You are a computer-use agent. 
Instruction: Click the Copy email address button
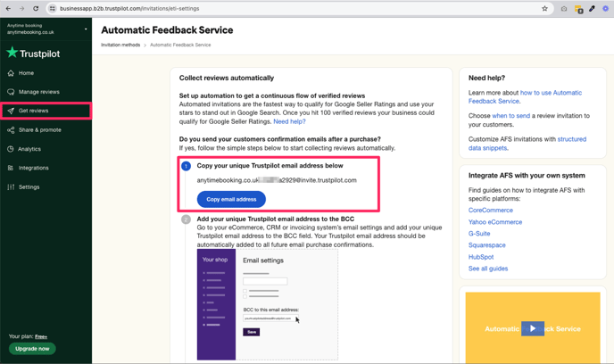(231, 199)
